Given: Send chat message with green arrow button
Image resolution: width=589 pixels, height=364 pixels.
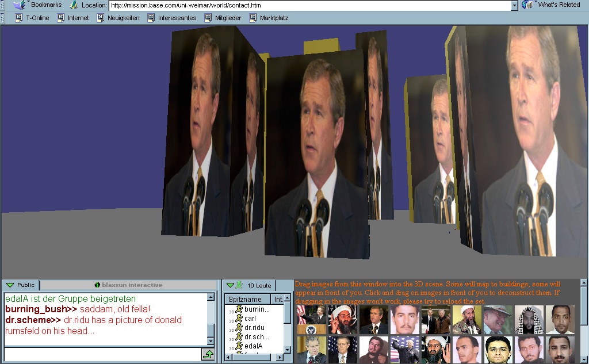Looking at the screenshot, I should pos(208,354).
